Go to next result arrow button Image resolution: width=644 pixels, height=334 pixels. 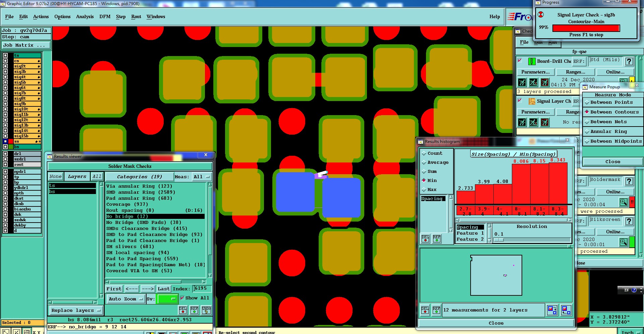[x=148, y=289]
